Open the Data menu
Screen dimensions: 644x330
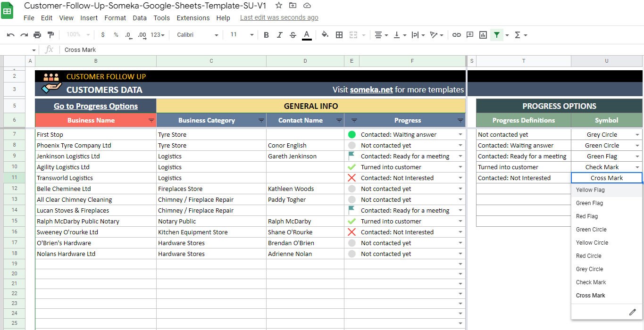140,18
